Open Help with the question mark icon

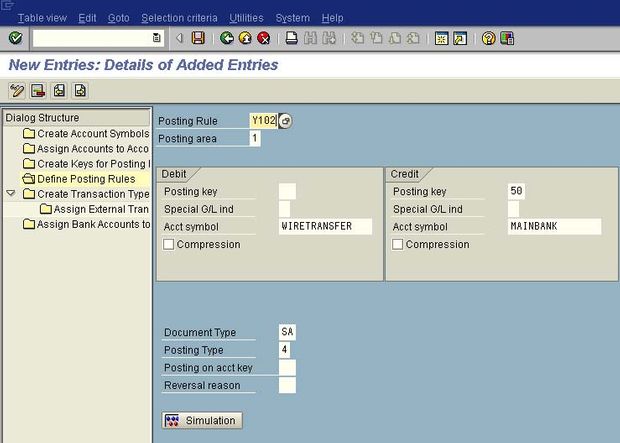click(488, 38)
